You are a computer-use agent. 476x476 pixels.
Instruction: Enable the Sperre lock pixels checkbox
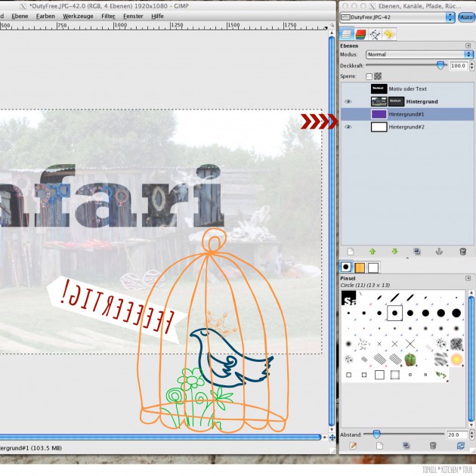[369, 76]
